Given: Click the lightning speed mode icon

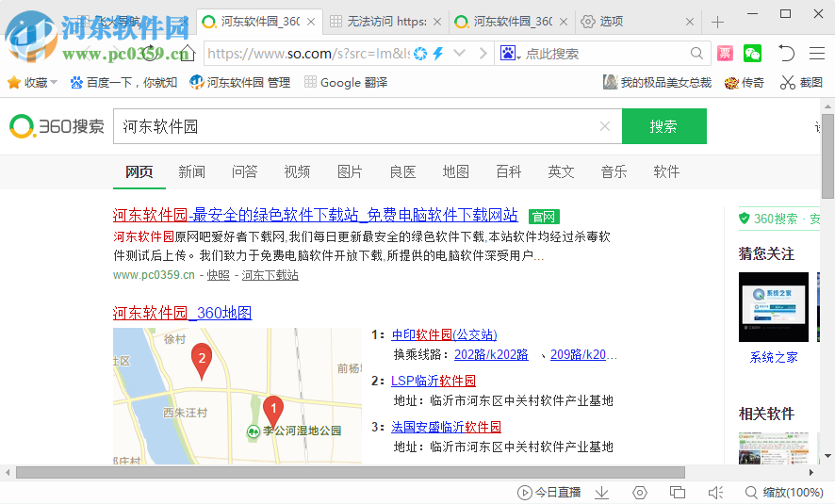Looking at the screenshot, I should point(438,53).
